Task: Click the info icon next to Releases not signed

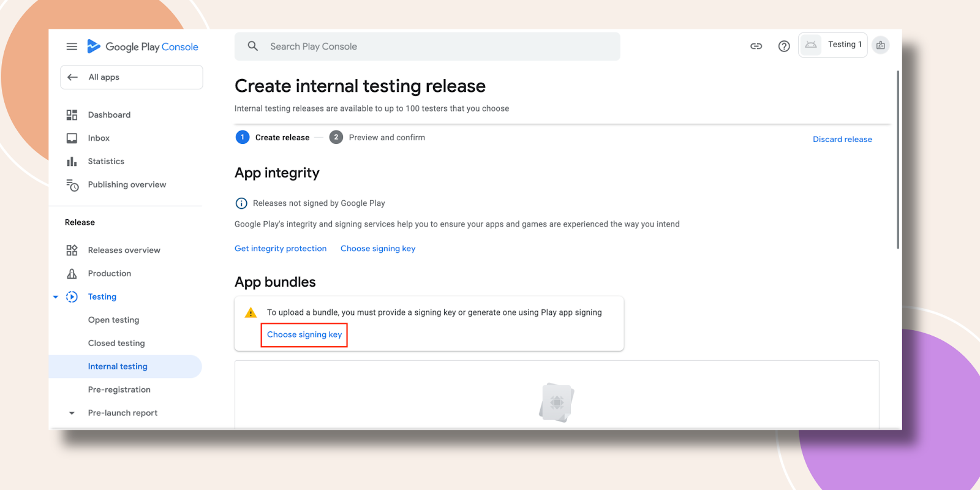Action: [x=241, y=203]
